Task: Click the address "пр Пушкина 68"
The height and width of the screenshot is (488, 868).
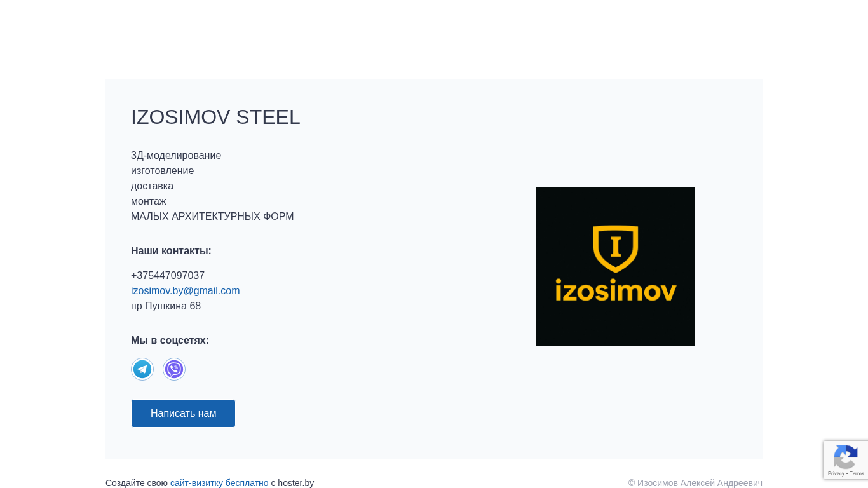Action: point(166,306)
